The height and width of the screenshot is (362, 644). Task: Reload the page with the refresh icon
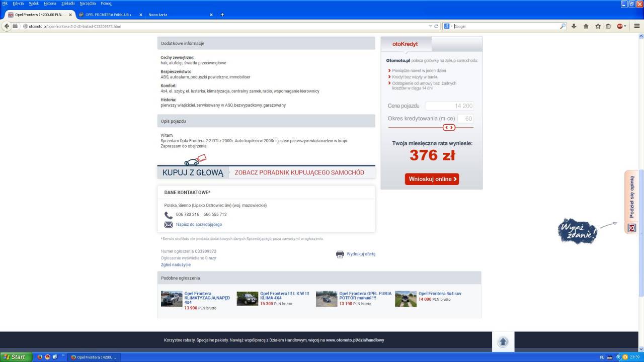coord(436,26)
